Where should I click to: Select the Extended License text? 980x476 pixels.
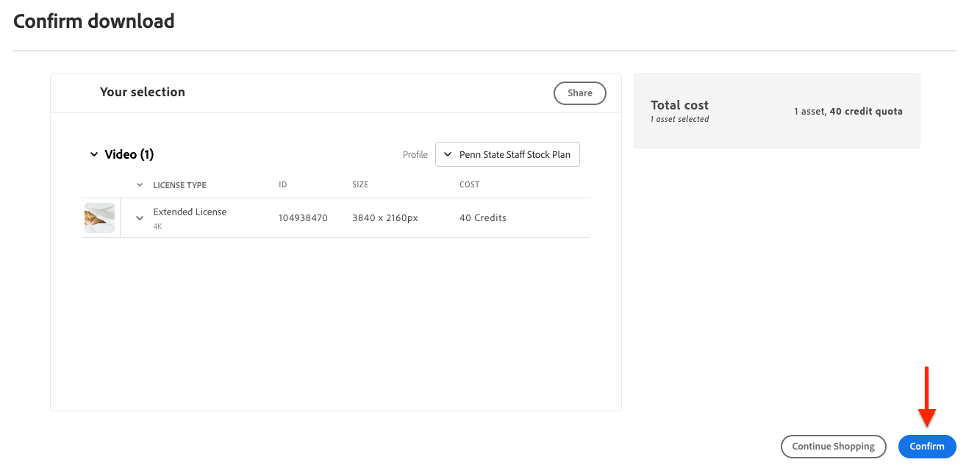point(190,212)
